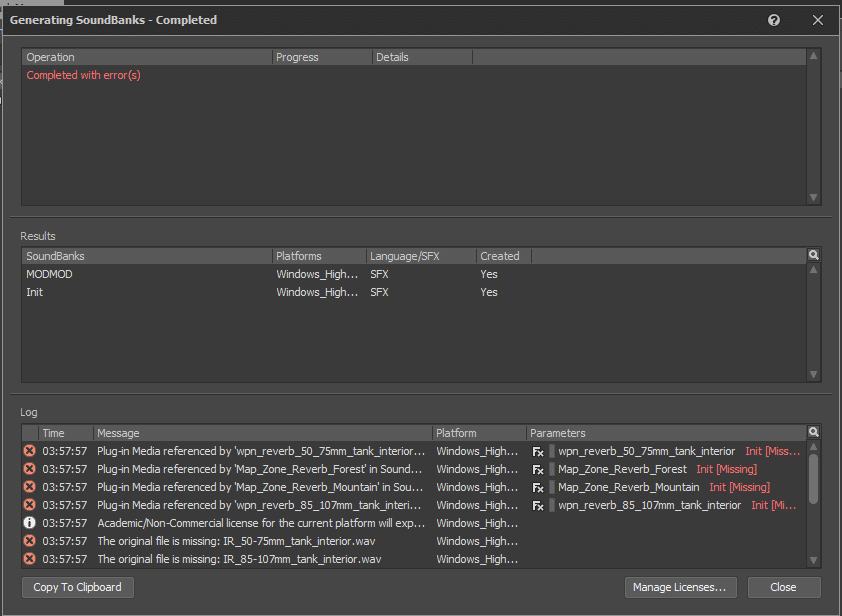
Task: Sort Log by Message column
Action: [x=263, y=433]
